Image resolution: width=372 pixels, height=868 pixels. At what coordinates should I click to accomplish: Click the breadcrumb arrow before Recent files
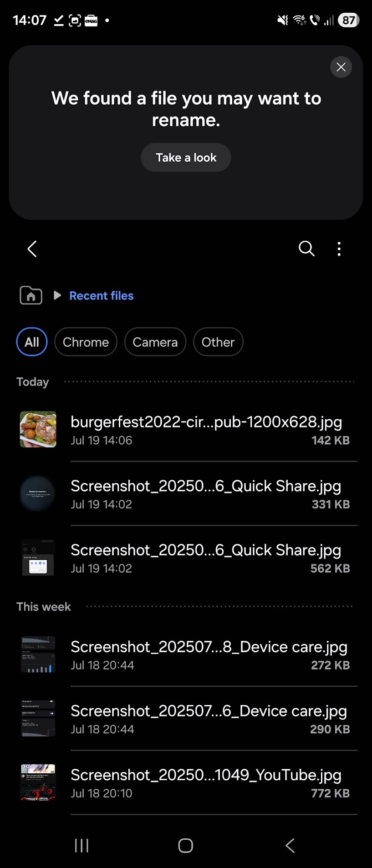[x=57, y=295]
